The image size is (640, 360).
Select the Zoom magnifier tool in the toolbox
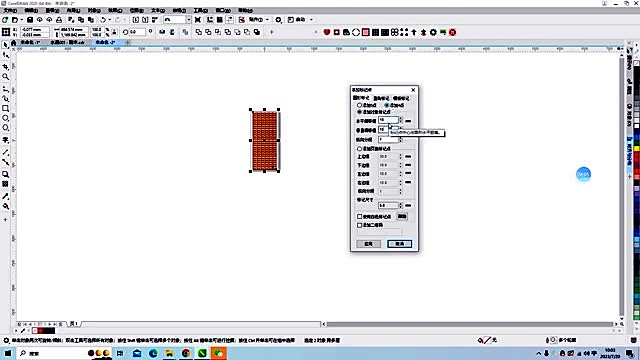5,77
